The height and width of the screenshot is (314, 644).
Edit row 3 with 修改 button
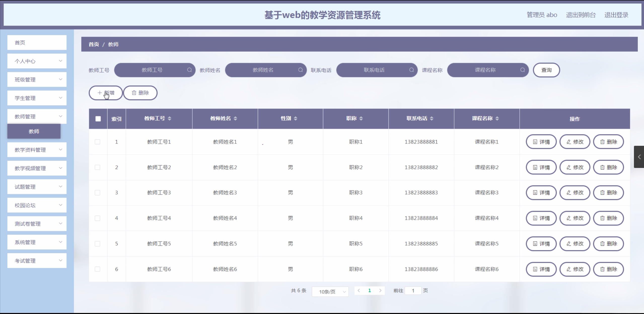575,193
